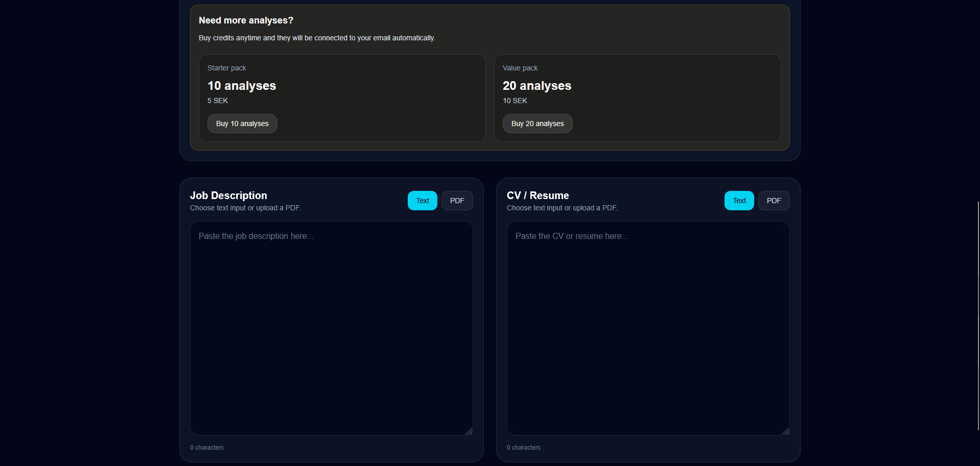Select the '20 analyses' heading text
This screenshot has width=980, height=466.
[537, 86]
